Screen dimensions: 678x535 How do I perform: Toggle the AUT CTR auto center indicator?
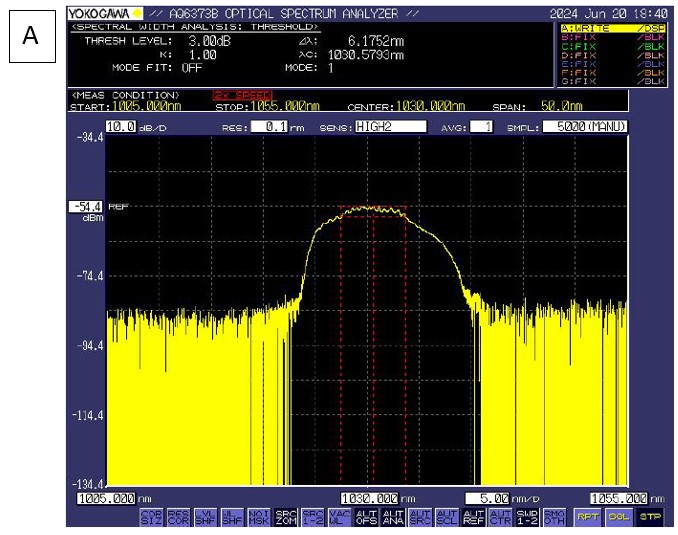[x=500, y=517]
